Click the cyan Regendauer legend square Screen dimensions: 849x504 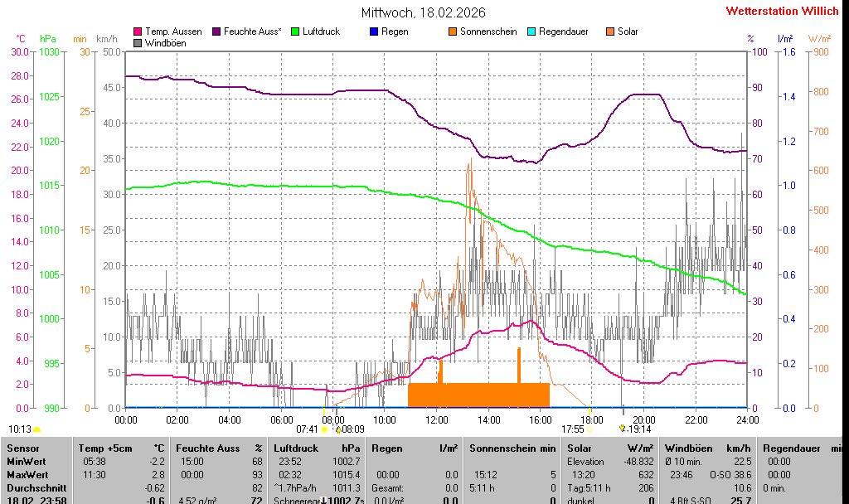(531, 31)
